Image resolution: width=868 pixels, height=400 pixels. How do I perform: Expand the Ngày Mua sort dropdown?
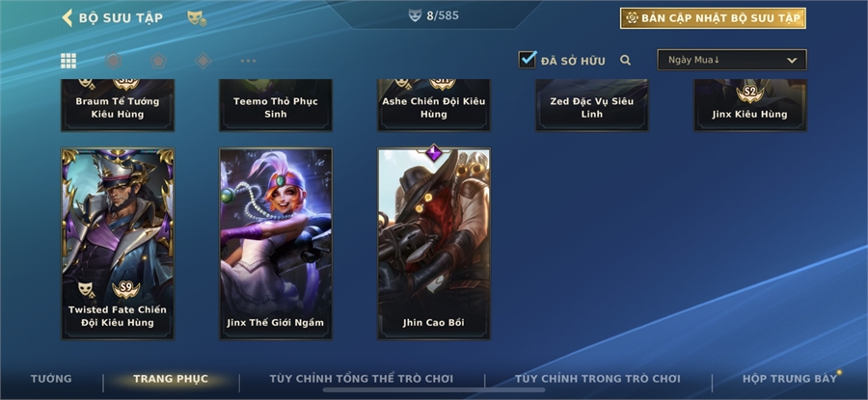click(x=732, y=60)
